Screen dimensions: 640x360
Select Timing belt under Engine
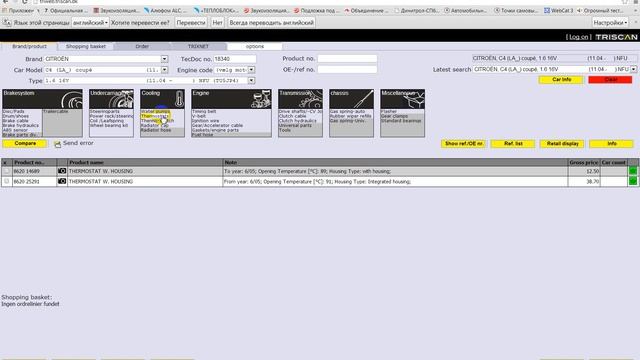(x=204, y=111)
